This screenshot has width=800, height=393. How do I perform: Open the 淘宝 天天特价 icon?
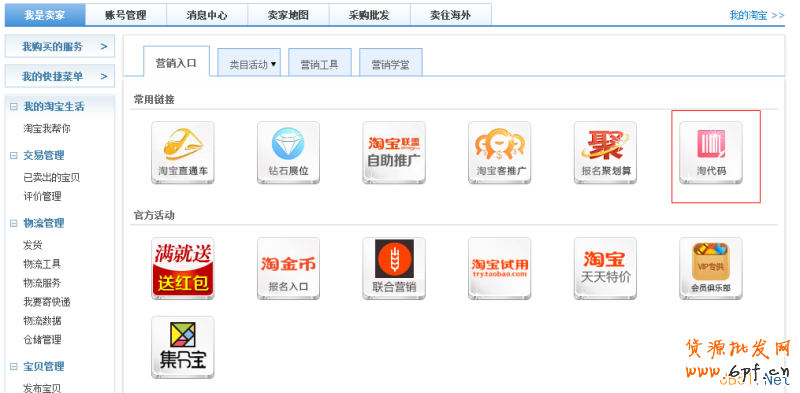605,268
